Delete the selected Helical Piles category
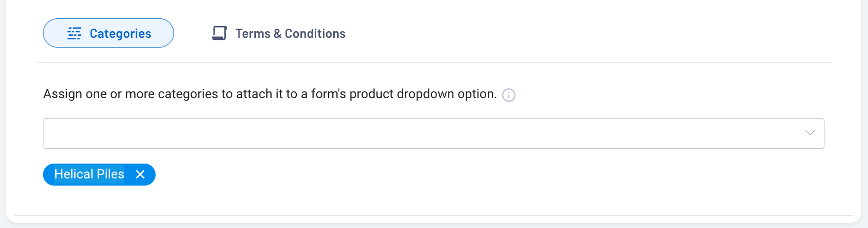The image size is (868, 228). pyautogui.click(x=140, y=175)
